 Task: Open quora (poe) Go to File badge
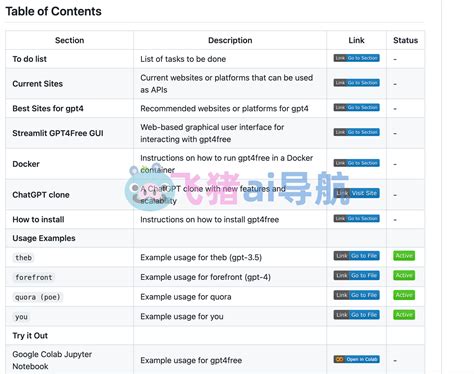[x=356, y=295]
